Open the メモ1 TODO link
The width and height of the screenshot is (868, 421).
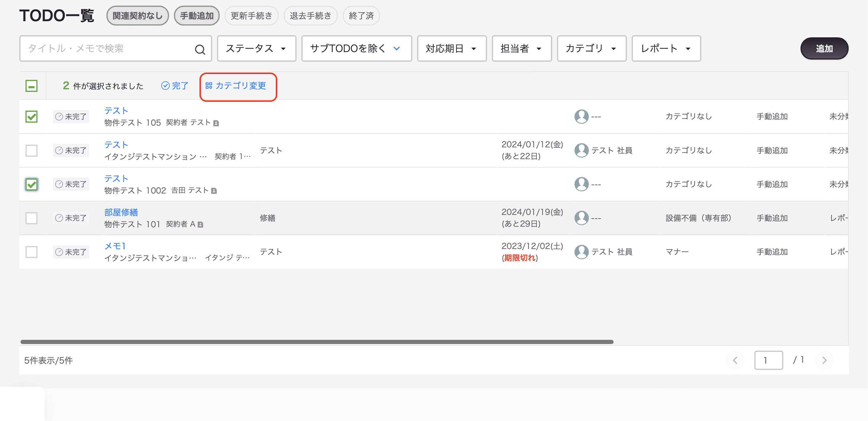115,246
